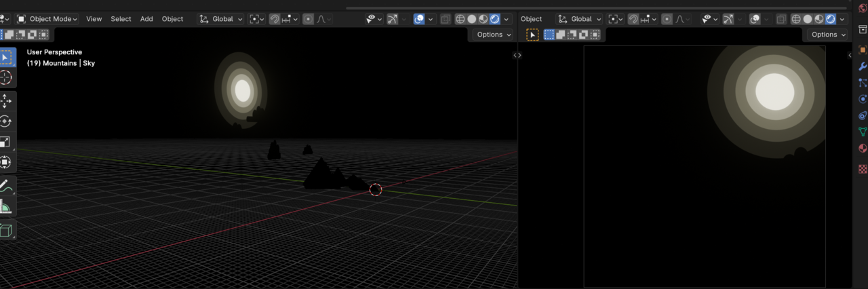Select the Scale tool in the left toolbar

point(6,142)
